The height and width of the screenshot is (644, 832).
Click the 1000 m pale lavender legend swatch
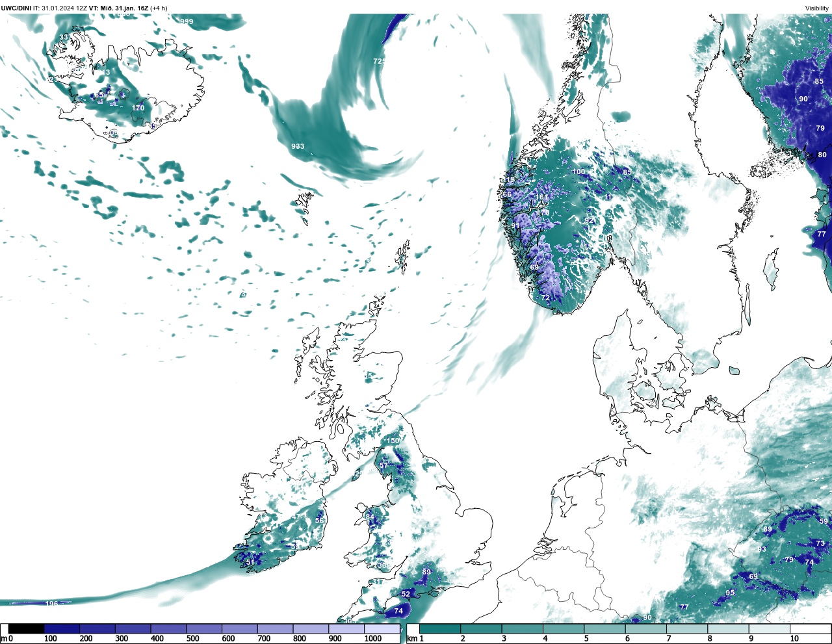382,629
